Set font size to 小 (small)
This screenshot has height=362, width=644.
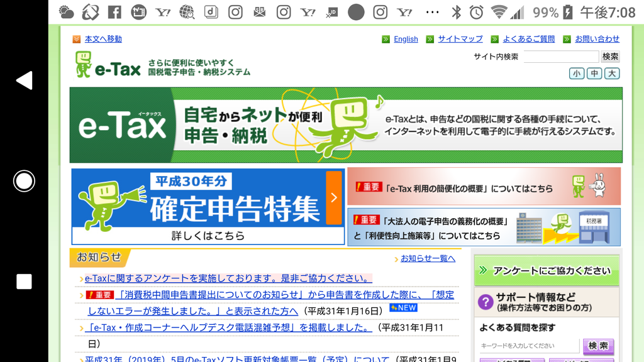[577, 74]
